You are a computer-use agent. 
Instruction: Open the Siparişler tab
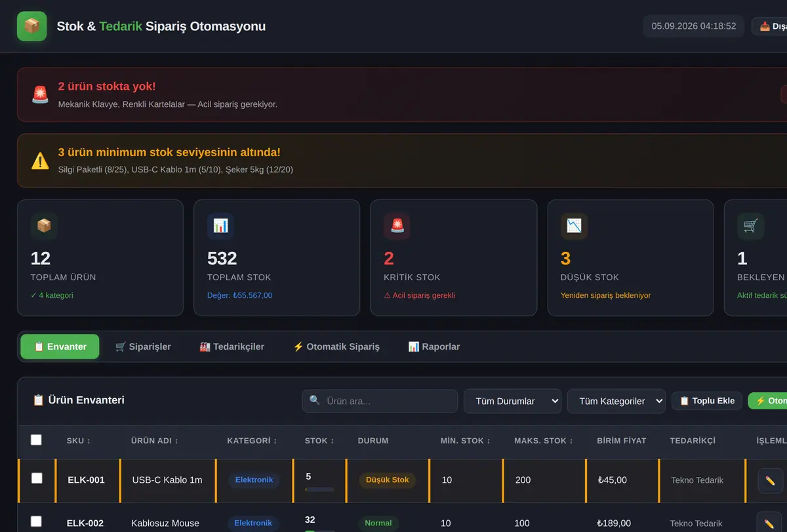(x=143, y=346)
